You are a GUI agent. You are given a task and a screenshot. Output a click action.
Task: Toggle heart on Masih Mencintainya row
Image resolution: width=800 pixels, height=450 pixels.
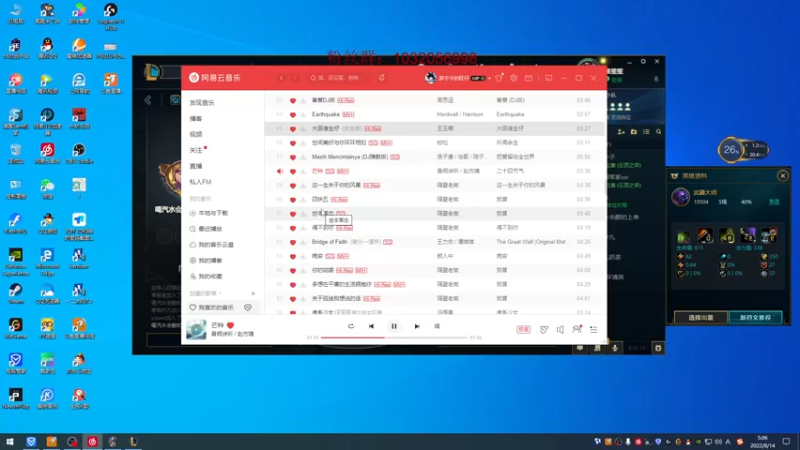[x=293, y=157]
